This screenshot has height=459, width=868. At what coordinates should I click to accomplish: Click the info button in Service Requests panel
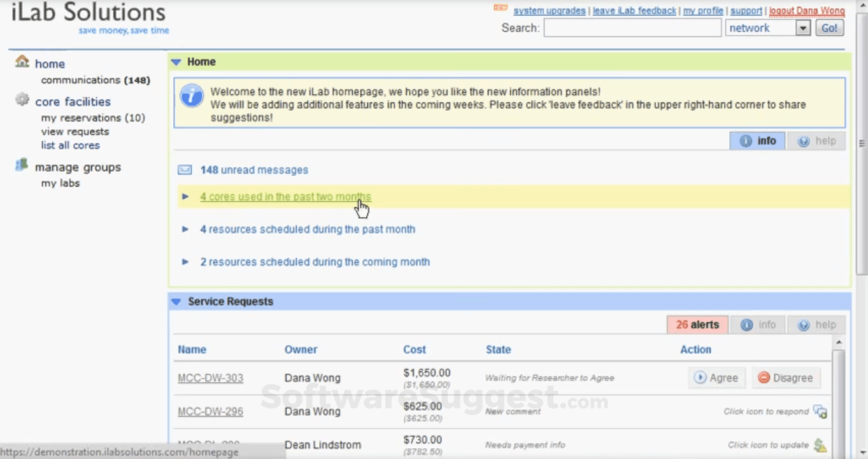[x=758, y=325]
